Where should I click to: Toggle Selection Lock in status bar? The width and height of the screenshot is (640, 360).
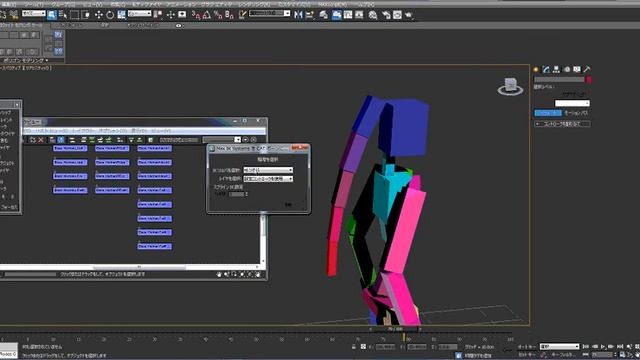click(x=354, y=347)
